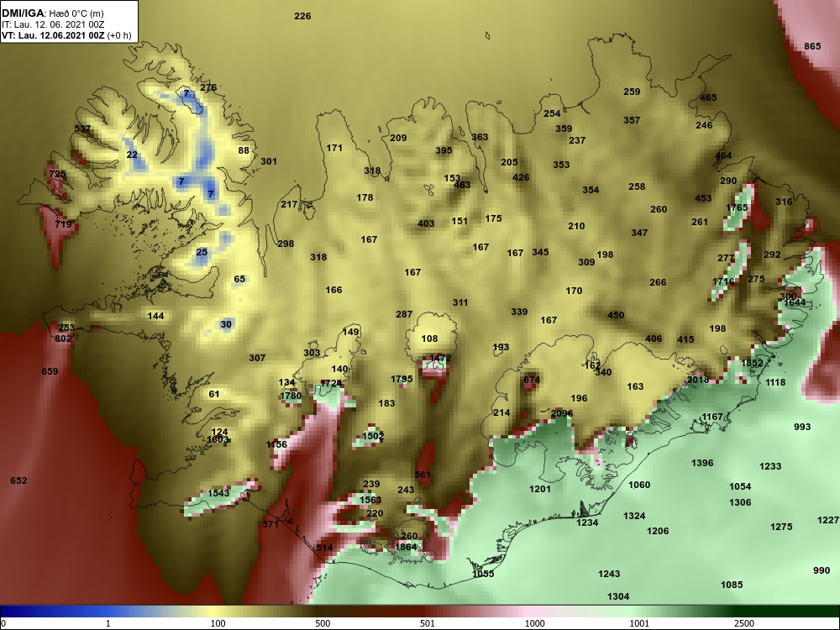Click the 1055 value on the south coast
Screen dimensions: 840x630
(x=483, y=574)
